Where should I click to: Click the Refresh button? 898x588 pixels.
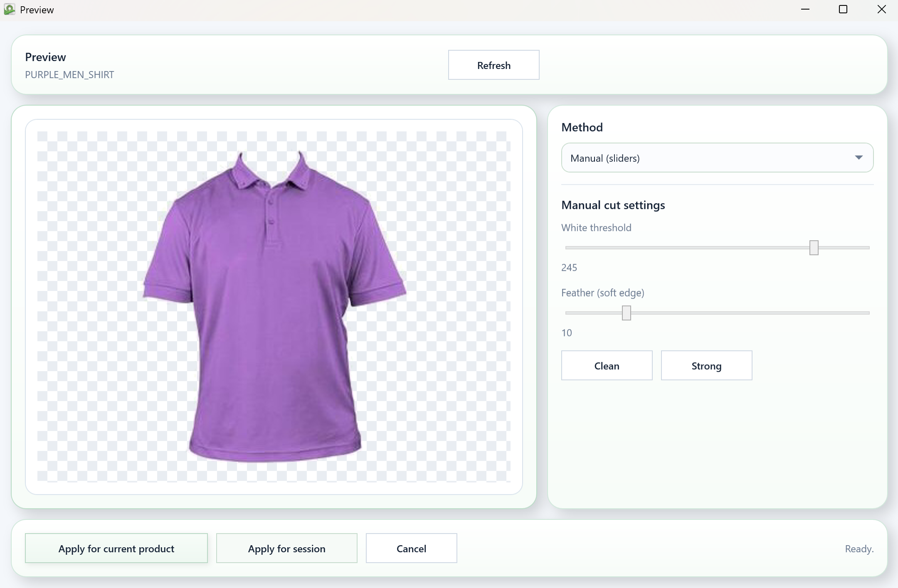click(493, 65)
